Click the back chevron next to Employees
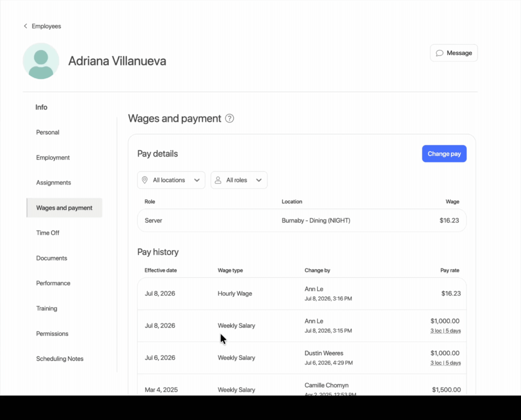Screen dimensions: 521x420 pyautogui.click(x=25, y=26)
